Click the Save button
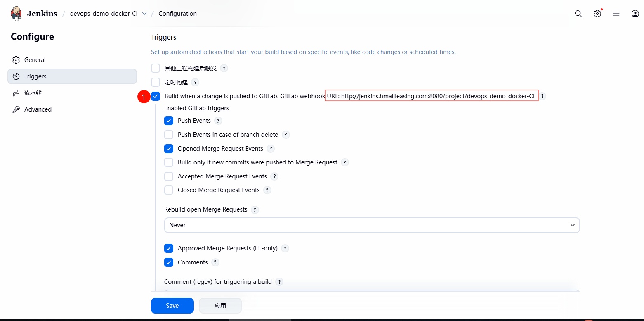 [x=172, y=306]
